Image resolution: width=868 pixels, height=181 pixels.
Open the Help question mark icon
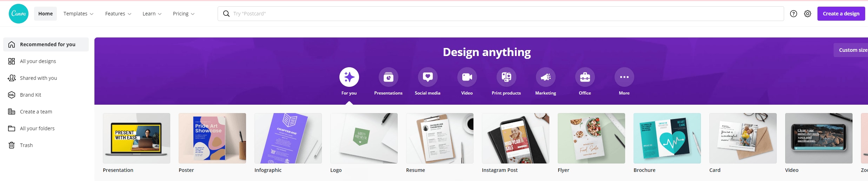coord(793,14)
